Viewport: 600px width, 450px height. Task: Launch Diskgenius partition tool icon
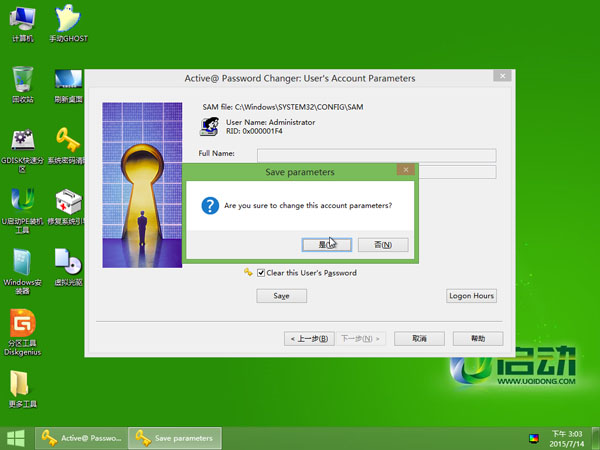pyautogui.click(x=23, y=332)
